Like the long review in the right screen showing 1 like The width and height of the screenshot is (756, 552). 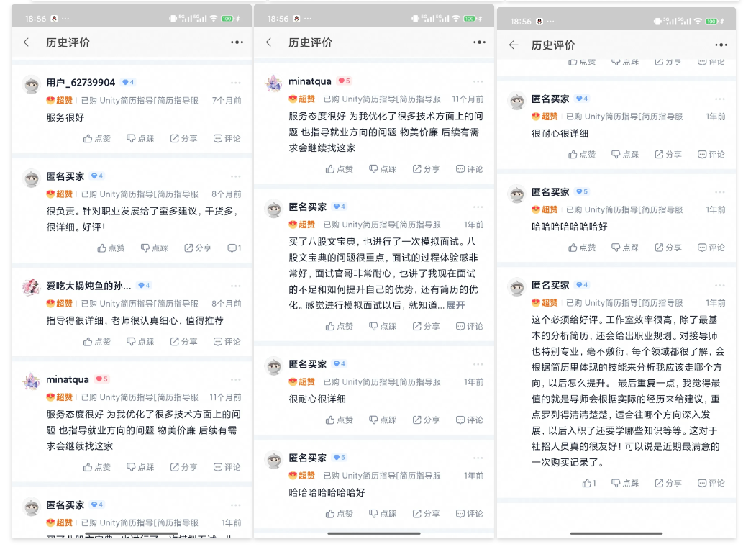(588, 483)
